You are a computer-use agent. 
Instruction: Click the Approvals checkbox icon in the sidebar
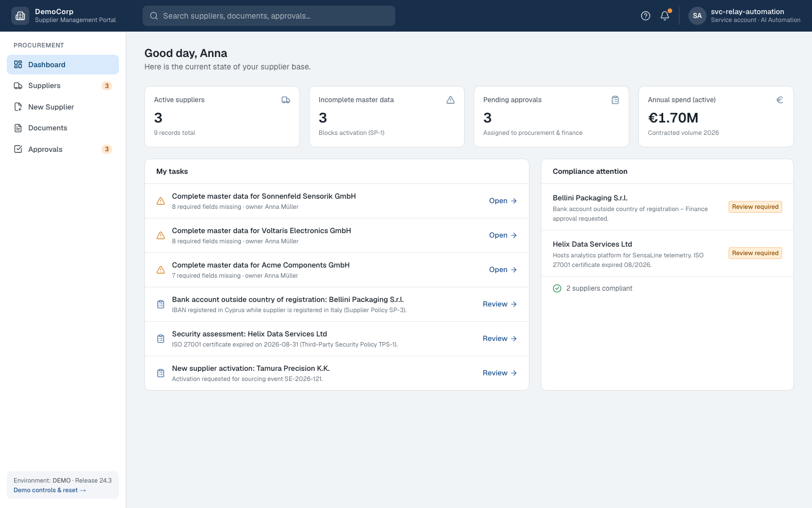pyautogui.click(x=18, y=149)
